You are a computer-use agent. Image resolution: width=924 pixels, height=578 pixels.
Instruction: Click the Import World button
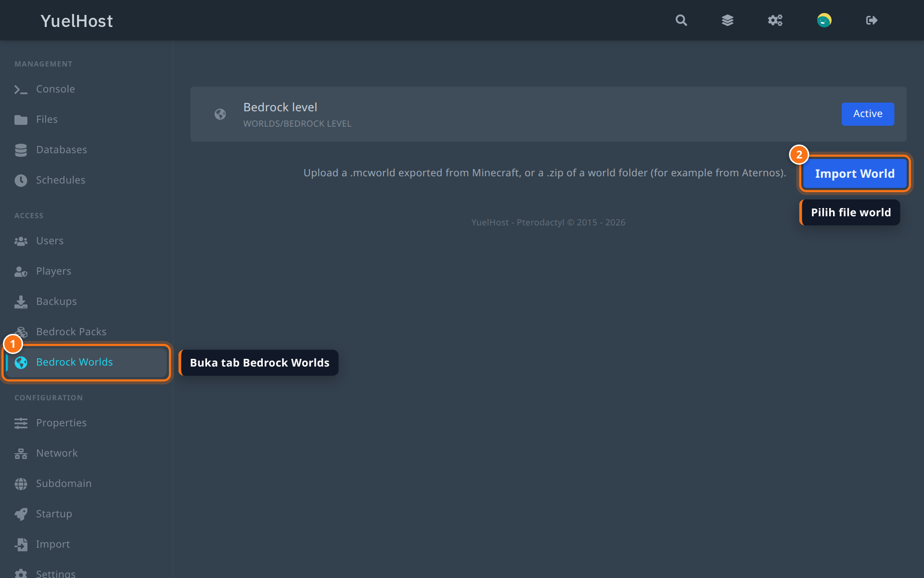pyautogui.click(x=855, y=173)
